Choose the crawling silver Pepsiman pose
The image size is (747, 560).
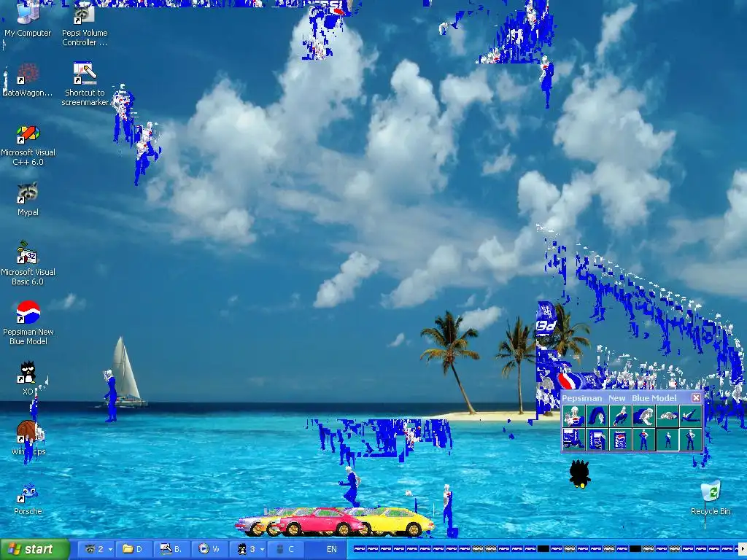coord(643,416)
